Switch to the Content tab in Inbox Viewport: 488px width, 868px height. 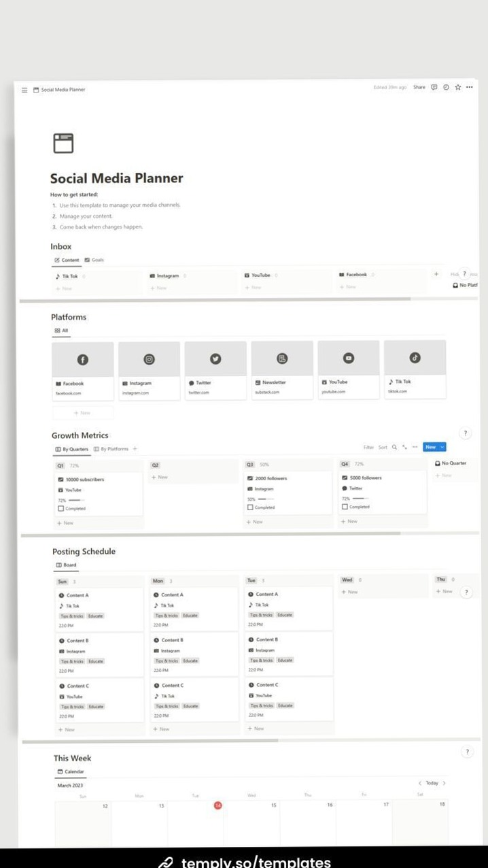click(x=66, y=260)
